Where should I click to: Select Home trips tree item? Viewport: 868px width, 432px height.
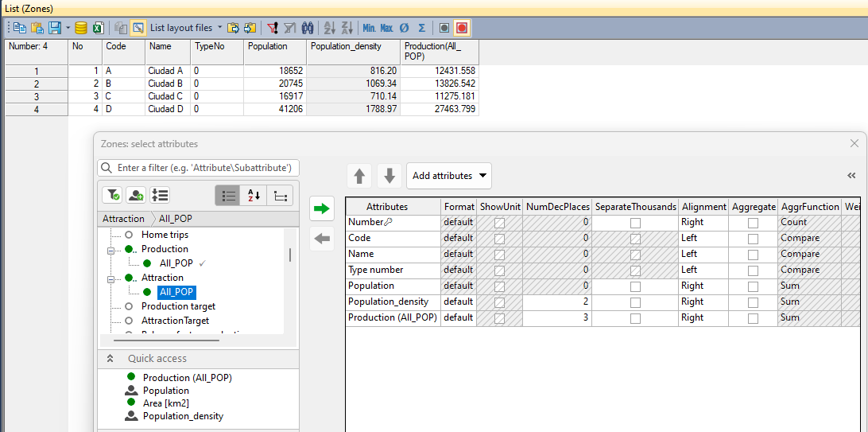pos(165,235)
